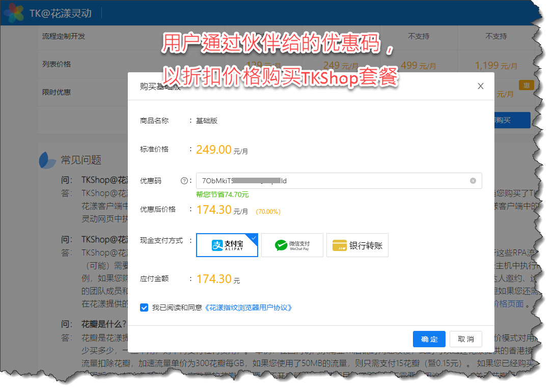554x392 pixels.
Task: Click the 帮您节省74.70元 savings text
Action: (x=222, y=194)
